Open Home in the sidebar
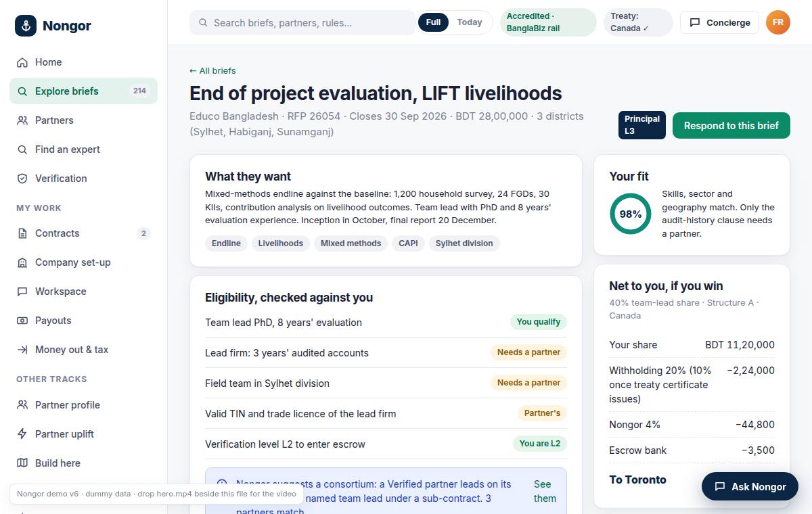 [x=83, y=62]
